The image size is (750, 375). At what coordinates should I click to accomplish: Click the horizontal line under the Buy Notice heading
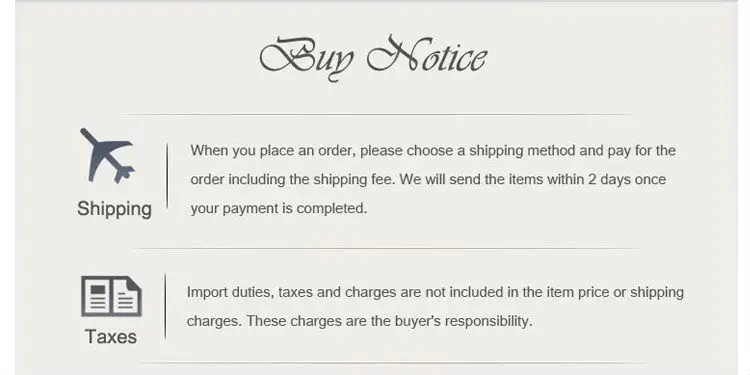(379, 114)
